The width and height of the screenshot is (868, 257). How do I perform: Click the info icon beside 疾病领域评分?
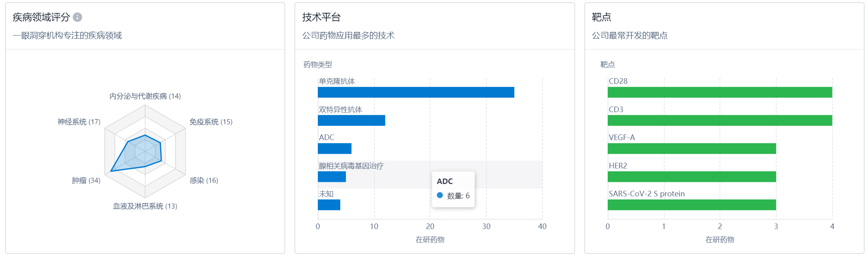77,17
